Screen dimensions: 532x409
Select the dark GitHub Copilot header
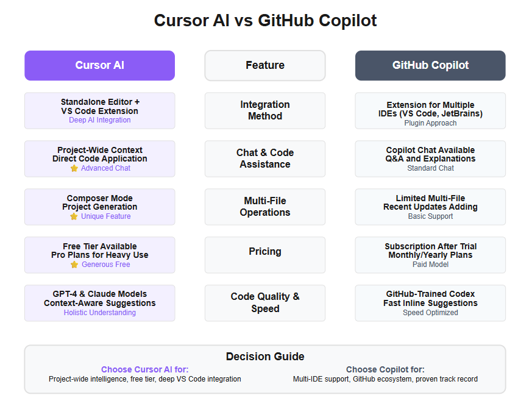tap(430, 65)
